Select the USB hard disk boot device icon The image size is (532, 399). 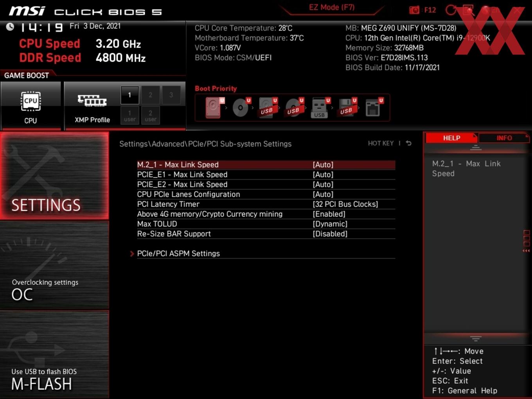pos(268,108)
